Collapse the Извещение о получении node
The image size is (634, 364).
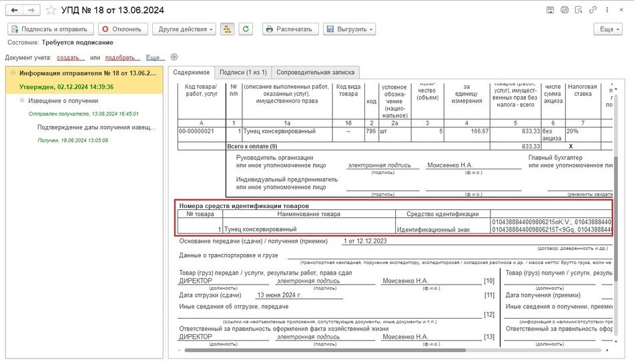click(22, 101)
